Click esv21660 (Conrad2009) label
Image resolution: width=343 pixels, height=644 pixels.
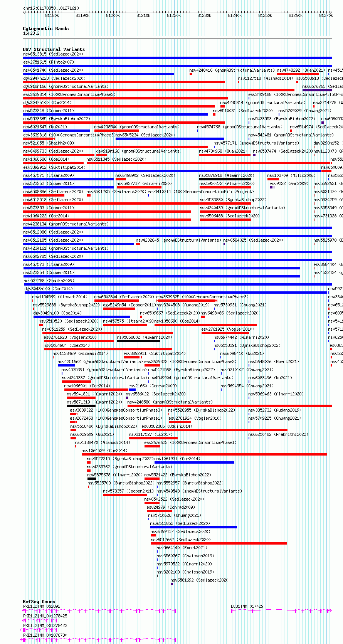tap(152, 386)
